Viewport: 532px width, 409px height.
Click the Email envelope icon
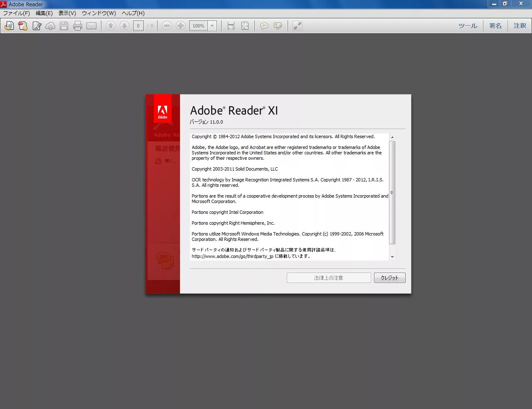coord(91,26)
